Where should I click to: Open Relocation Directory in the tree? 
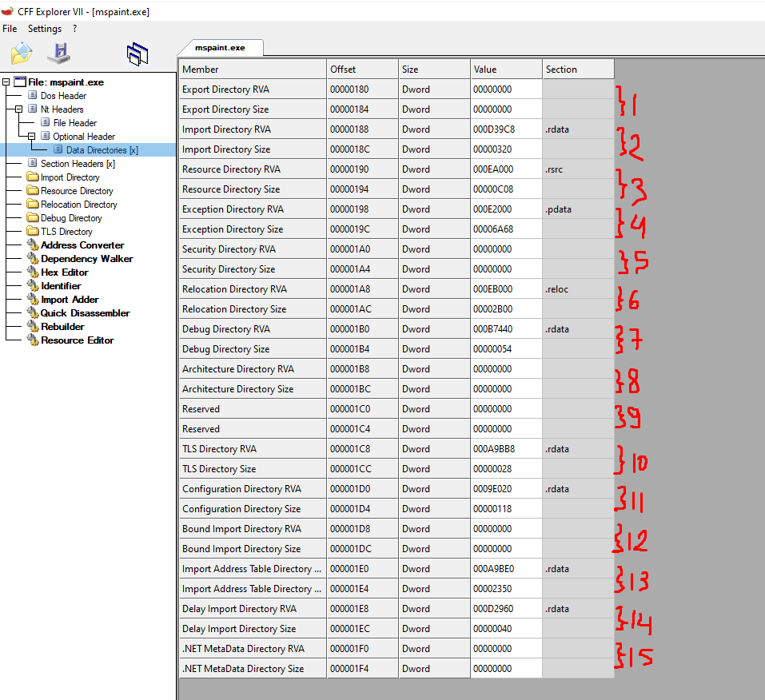pos(78,205)
